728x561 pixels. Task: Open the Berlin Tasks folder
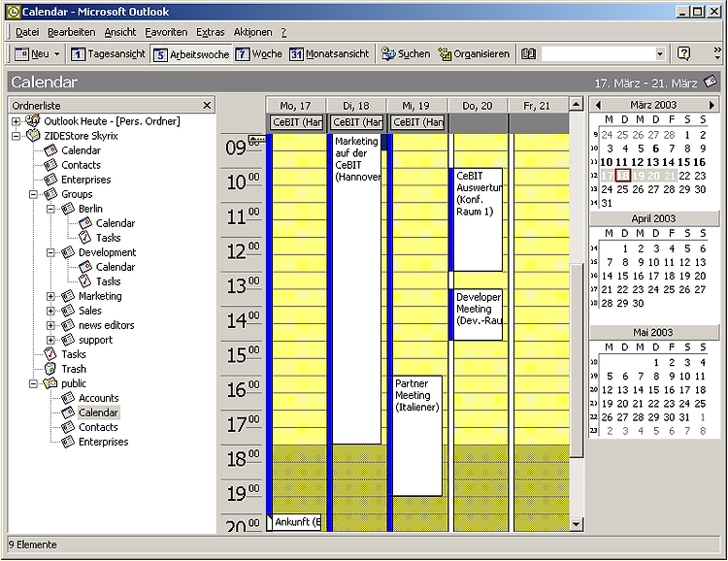108,238
